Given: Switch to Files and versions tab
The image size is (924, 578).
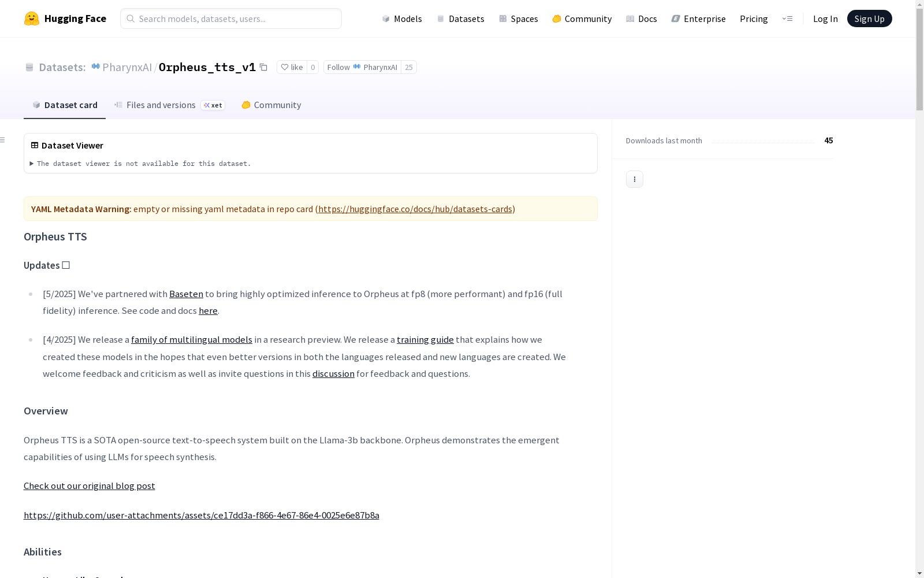Looking at the screenshot, I should tap(161, 105).
